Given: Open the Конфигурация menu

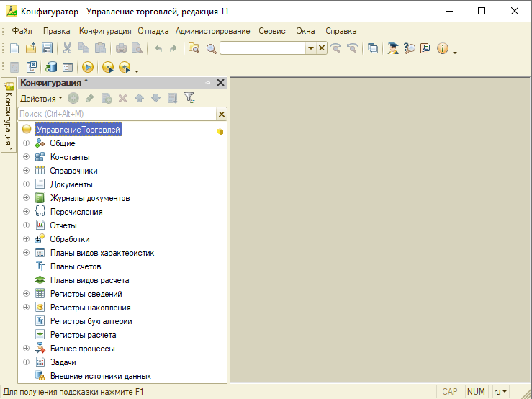Looking at the screenshot, I should [x=105, y=31].
